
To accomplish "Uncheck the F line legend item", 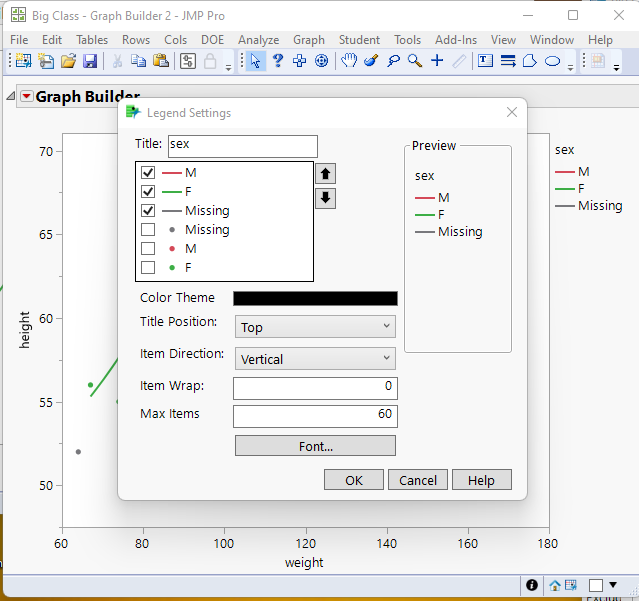I will pyautogui.click(x=148, y=192).
